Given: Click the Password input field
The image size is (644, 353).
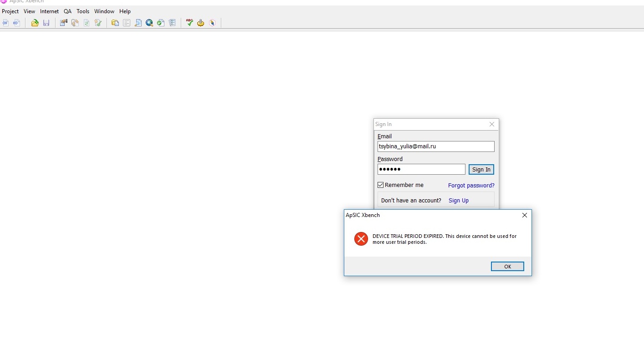Looking at the screenshot, I should click(421, 169).
